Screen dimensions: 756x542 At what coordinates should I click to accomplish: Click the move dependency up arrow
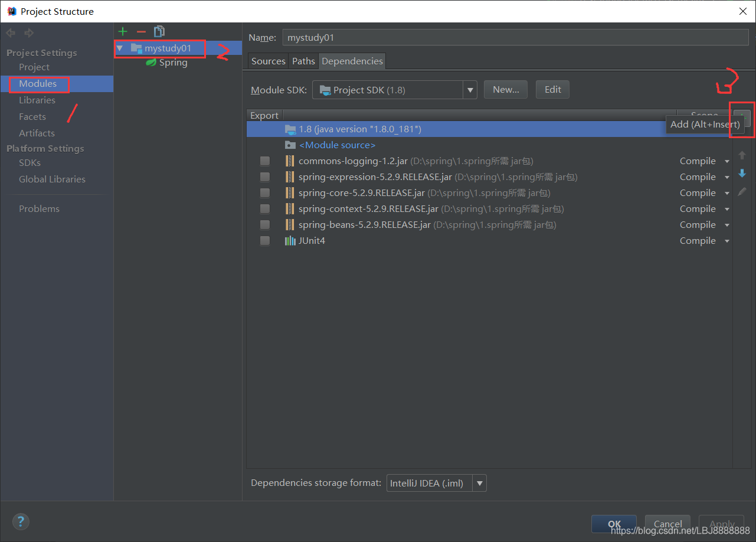point(742,156)
